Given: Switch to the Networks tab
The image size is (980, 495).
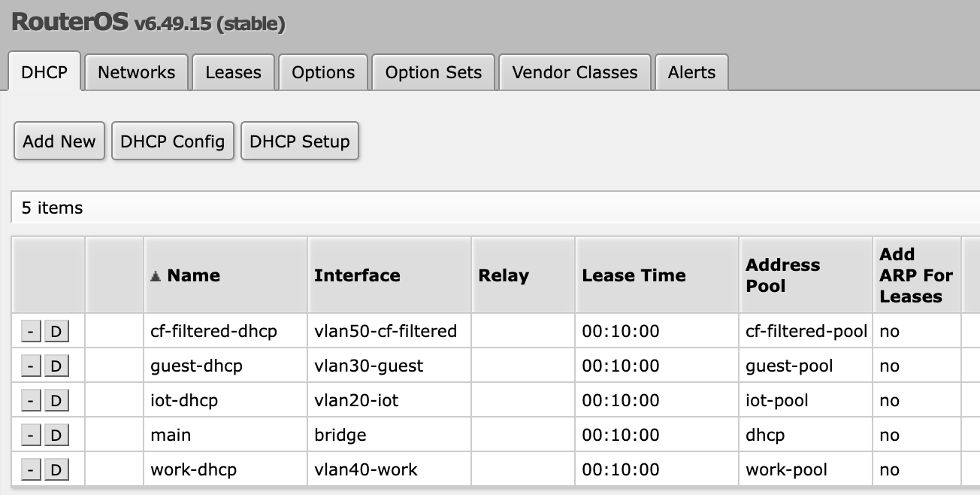Looking at the screenshot, I should tap(136, 72).
